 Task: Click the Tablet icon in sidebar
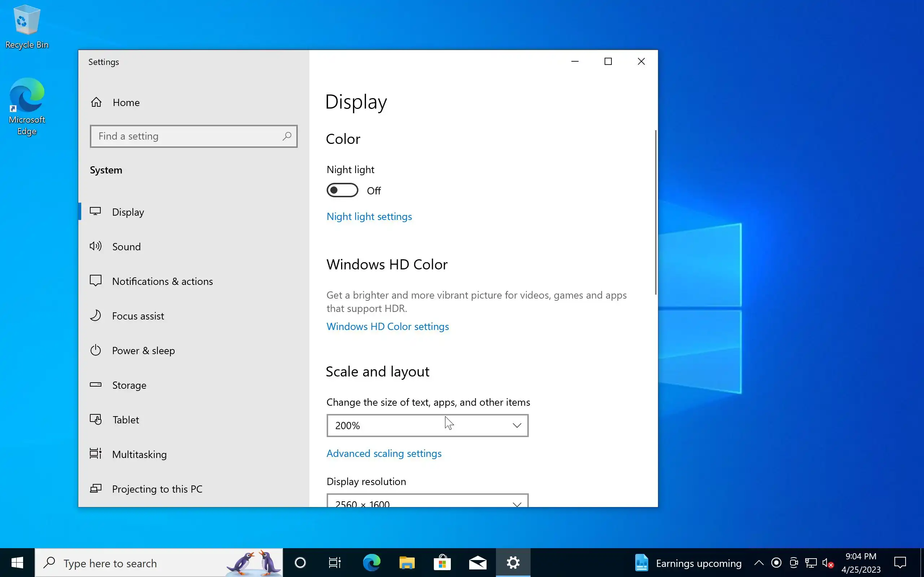tap(95, 419)
